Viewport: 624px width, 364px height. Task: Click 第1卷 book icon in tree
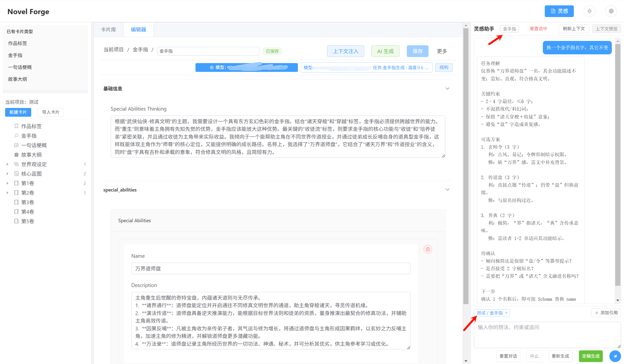pyautogui.click(x=16, y=183)
